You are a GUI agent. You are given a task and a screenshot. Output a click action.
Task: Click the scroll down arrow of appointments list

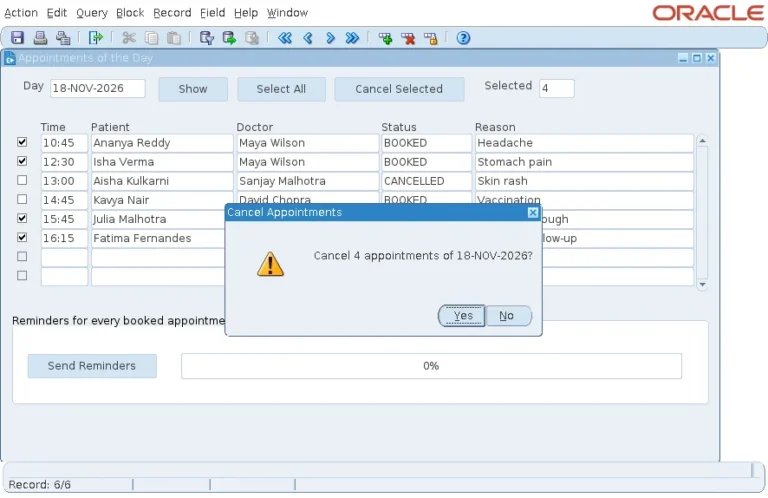(702, 285)
